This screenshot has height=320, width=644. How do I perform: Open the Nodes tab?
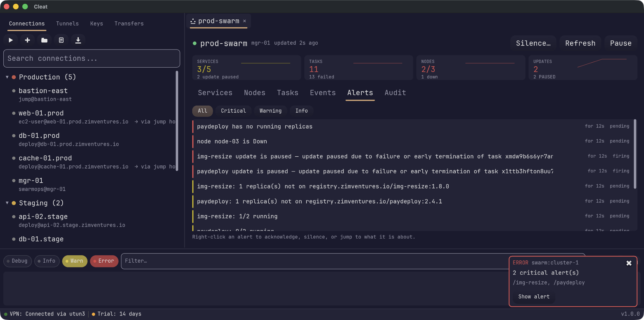[255, 93]
